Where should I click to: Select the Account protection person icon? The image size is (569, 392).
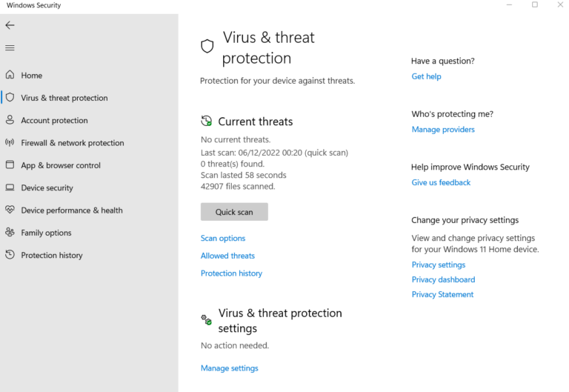click(10, 120)
